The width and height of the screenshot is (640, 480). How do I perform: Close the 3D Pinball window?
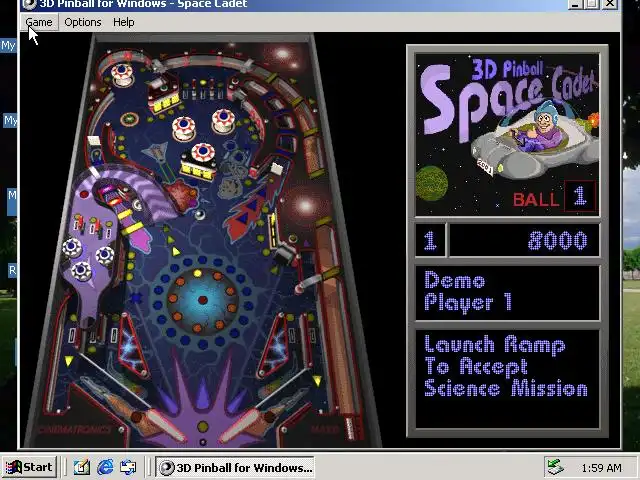pos(609,4)
